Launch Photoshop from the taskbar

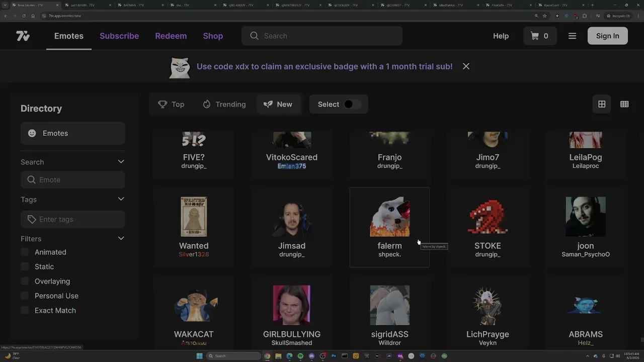click(334, 356)
